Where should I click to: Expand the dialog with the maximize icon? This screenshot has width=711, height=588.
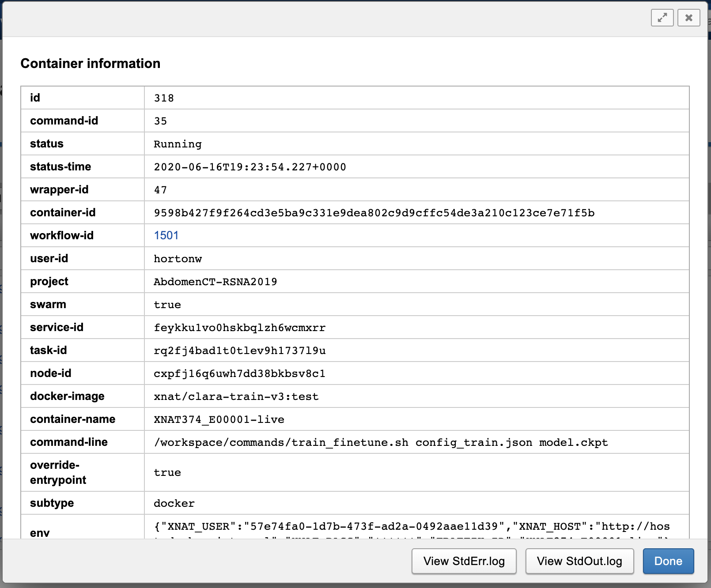point(662,18)
